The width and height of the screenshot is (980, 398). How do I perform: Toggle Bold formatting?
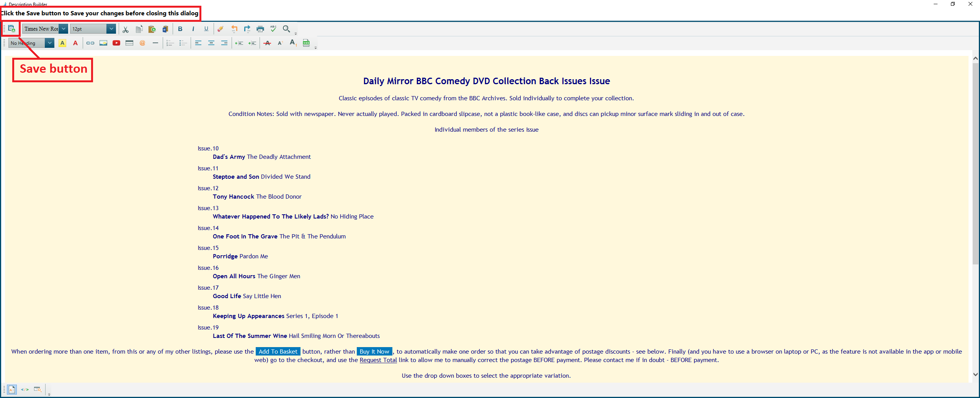[x=180, y=29]
